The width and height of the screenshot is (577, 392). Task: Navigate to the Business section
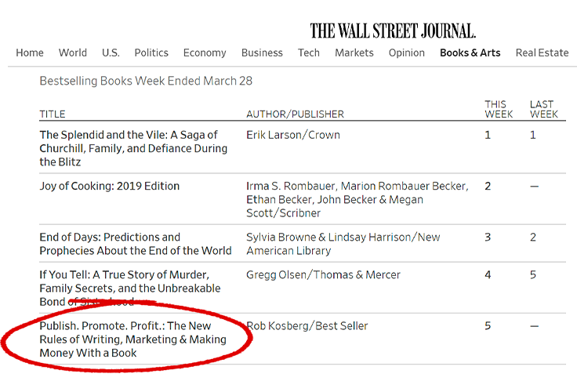tap(262, 53)
